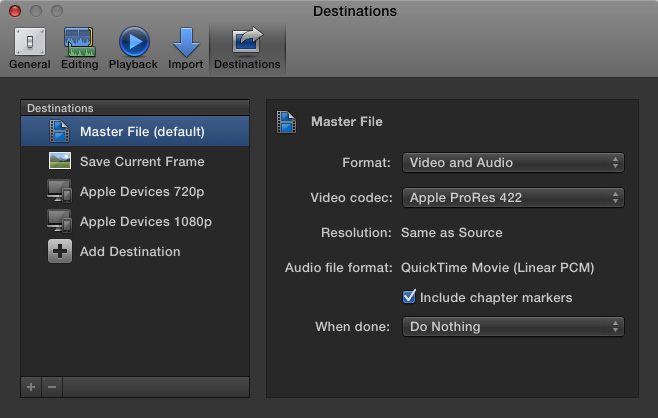
Task: Click the plus button below destinations list
Action: pos(31,387)
